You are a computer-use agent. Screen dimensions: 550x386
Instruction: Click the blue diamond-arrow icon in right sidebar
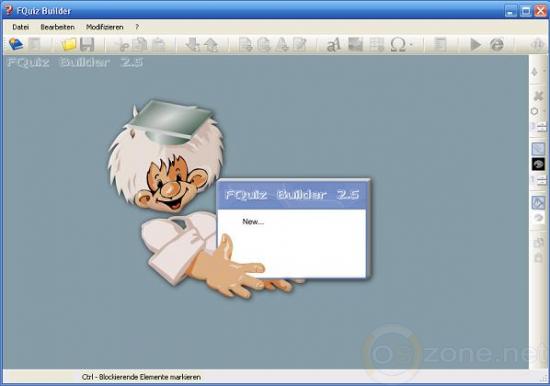pos(538,202)
